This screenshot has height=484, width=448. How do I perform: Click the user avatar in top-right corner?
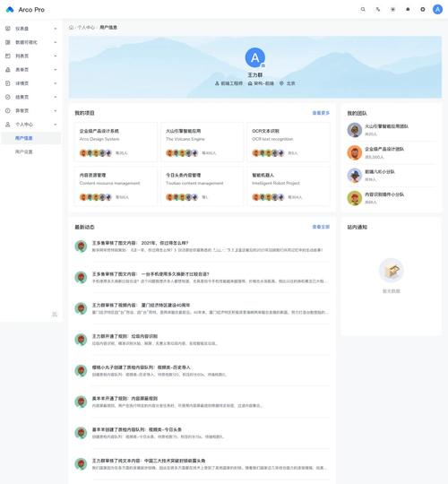(437, 10)
